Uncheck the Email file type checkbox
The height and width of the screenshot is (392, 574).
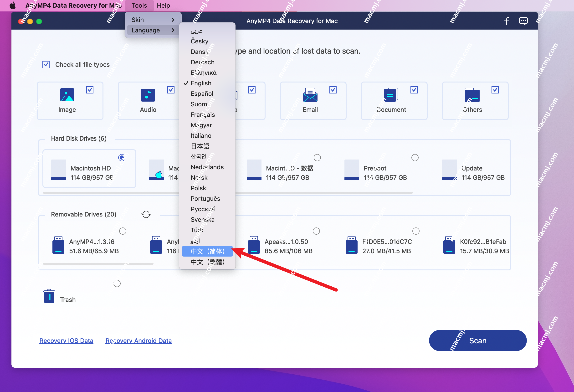(x=333, y=90)
